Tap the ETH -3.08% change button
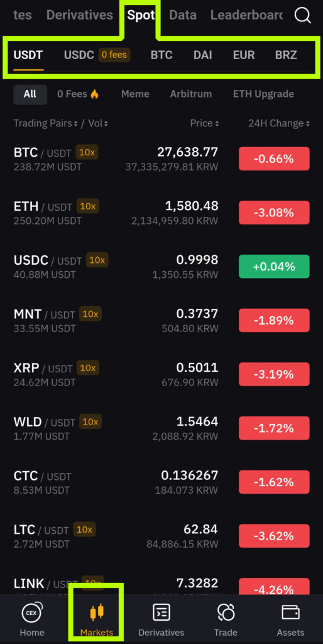Screen dimensions: 323x644 pos(274,213)
